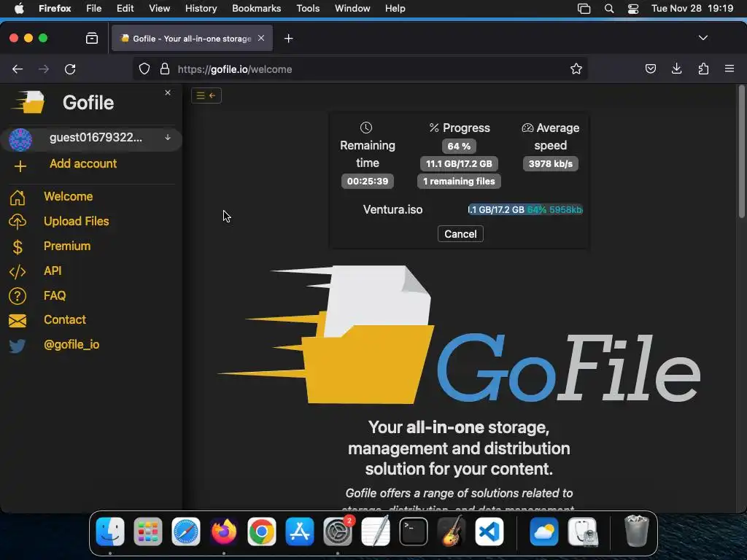Open the Edit menu
This screenshot has height=560, width=747.
pos(125,8)
